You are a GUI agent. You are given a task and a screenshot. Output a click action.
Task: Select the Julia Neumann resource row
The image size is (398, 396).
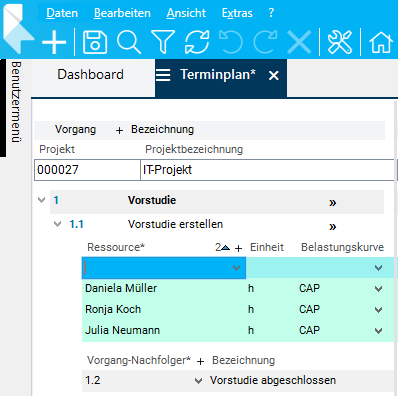tap(238, 330)
